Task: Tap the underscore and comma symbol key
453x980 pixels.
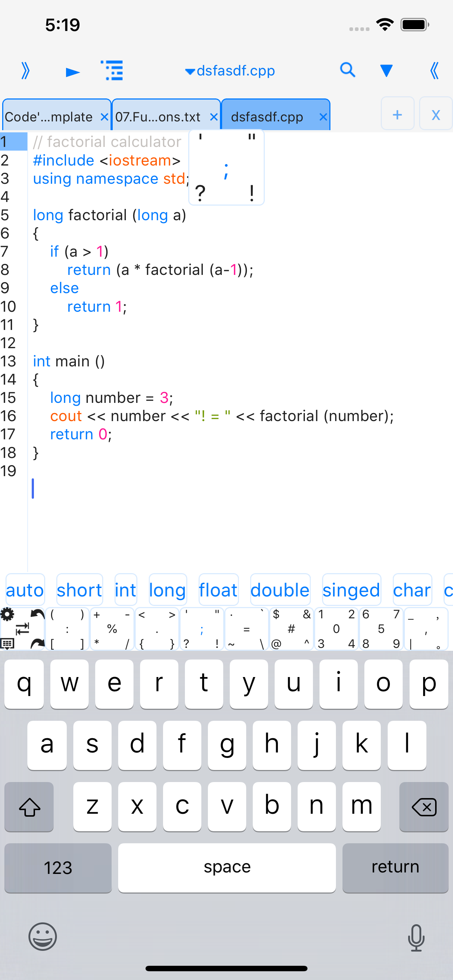Action: 426,629
